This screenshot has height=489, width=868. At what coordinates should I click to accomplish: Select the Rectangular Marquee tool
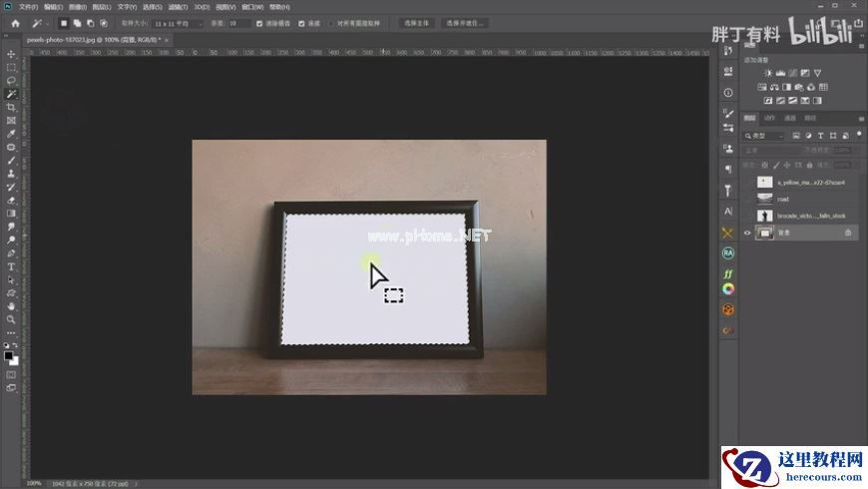coord(11,68)
